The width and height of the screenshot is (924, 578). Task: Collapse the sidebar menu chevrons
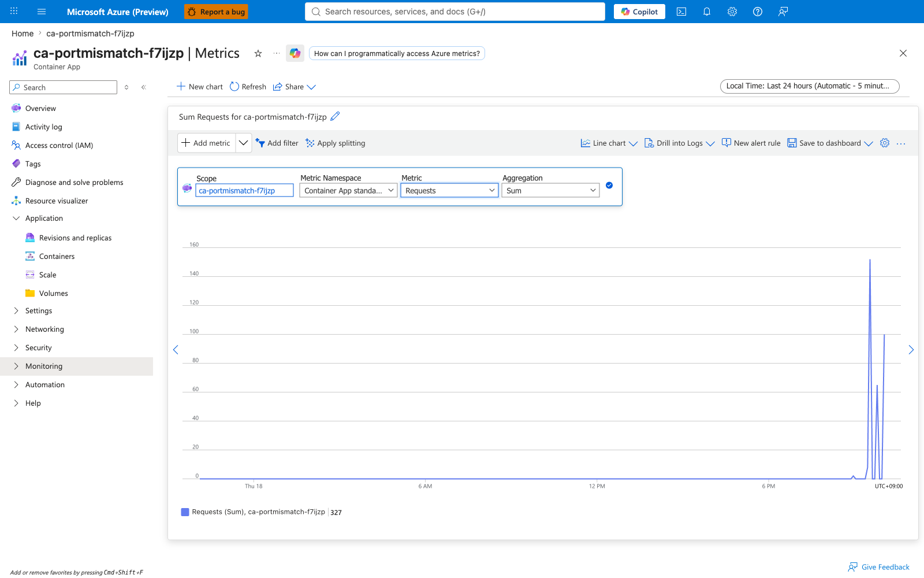click(x=143, y=87)
